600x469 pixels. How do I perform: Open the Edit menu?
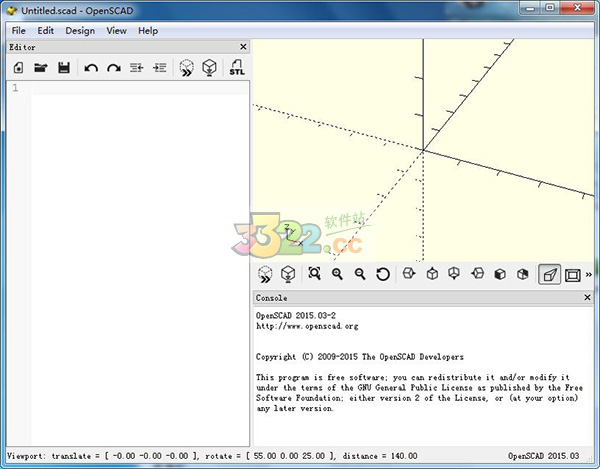pos(45,31)
